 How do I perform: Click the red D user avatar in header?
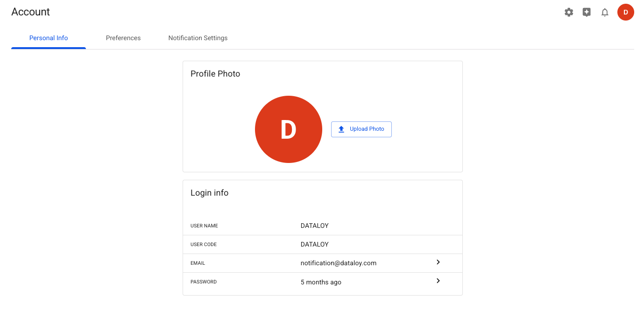click(x=625, y=12)
